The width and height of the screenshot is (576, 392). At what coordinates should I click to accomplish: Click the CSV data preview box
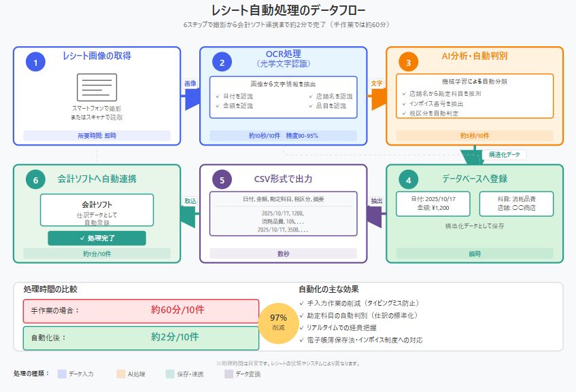tap(283, 214)
